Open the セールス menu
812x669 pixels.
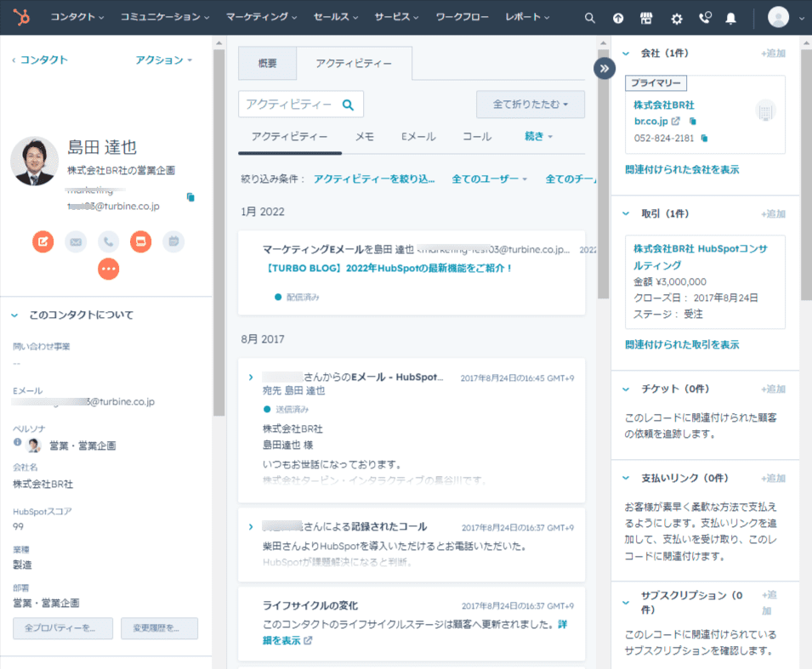(336, 17)
